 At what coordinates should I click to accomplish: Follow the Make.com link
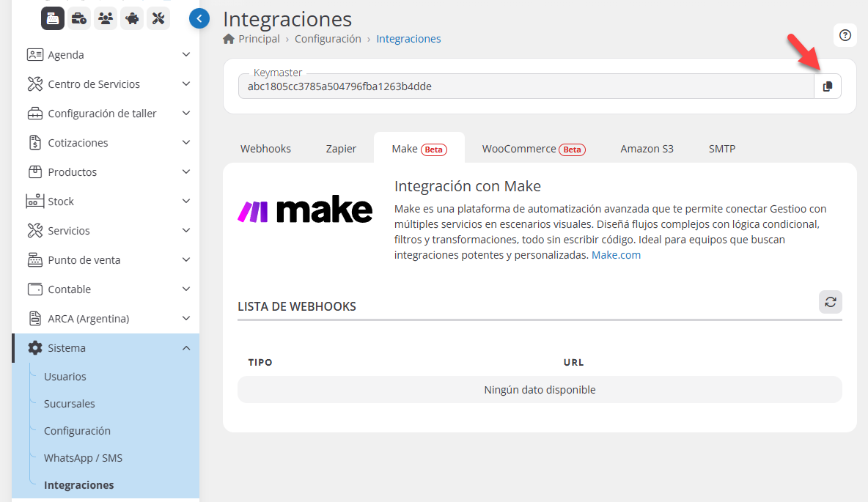click(616, 255)
